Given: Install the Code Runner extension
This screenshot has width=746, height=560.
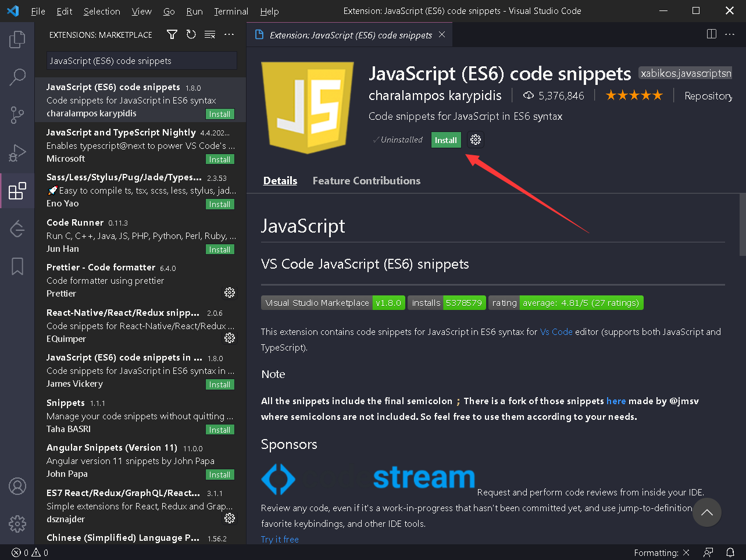Looking at the screenshot, I should coord(220,249).
